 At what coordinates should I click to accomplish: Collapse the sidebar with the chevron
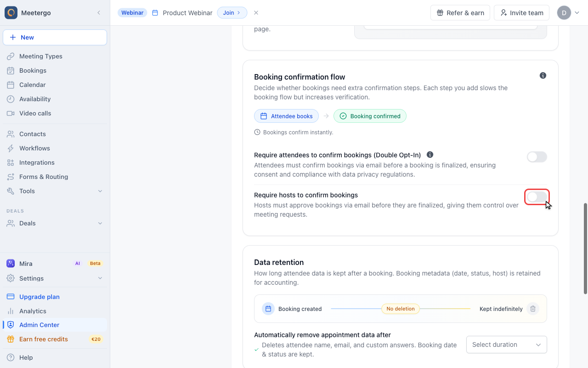pyautogui.click(x=99, y=13)
